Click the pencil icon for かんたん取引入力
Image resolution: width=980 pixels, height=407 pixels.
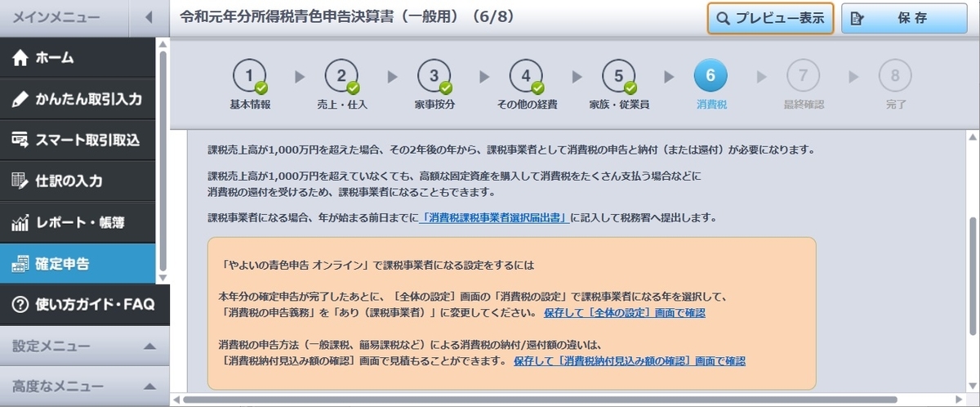(20, 99)
